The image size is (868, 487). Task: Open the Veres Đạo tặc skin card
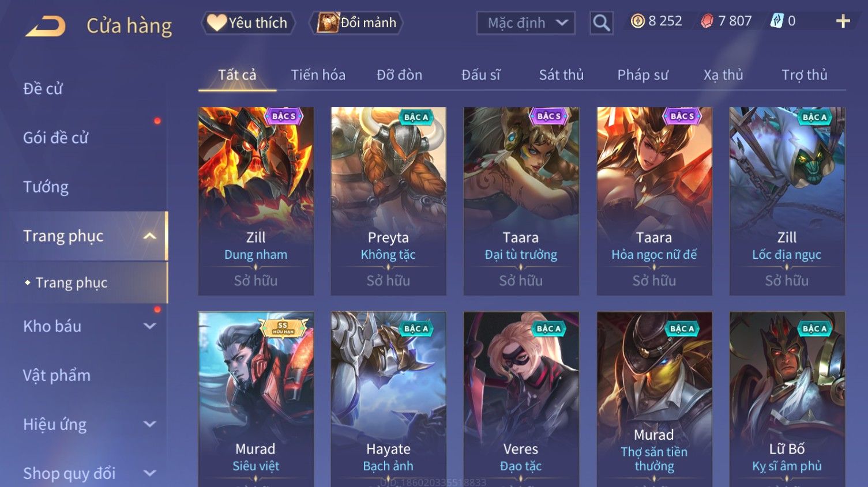521,399
